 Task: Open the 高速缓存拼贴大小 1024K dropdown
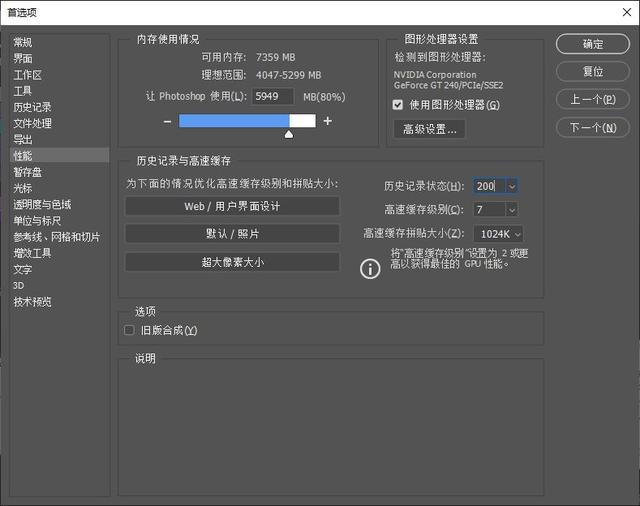(498, 234)
